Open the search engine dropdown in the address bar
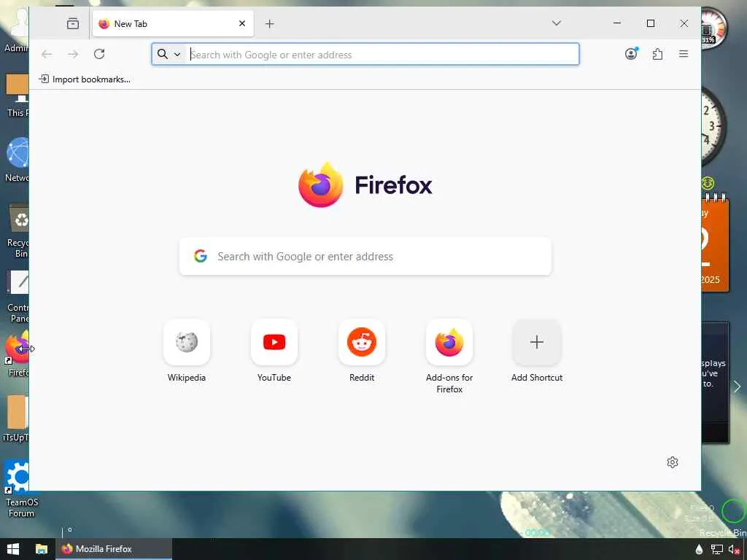This screenshot has width=747, height=560. click(x=169, y=54)
